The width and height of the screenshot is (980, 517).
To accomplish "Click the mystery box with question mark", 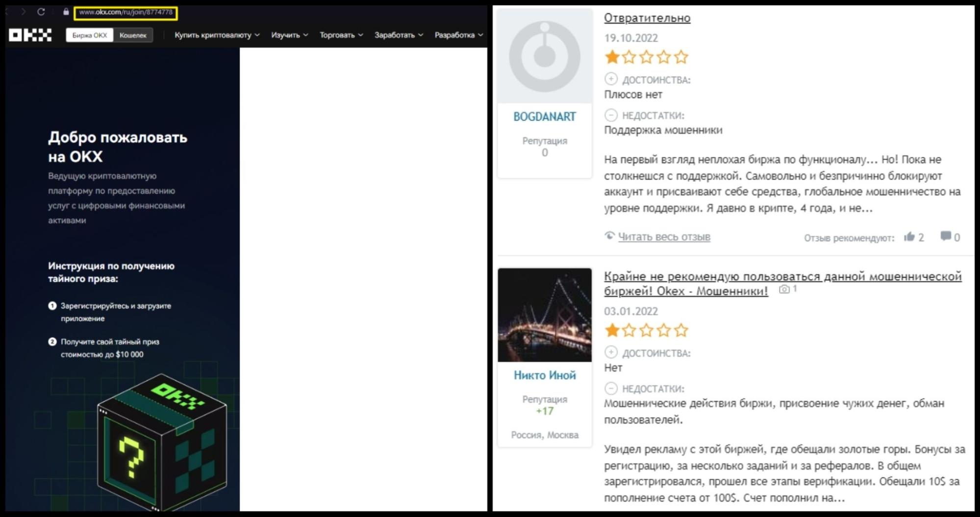I will point(162,443).
